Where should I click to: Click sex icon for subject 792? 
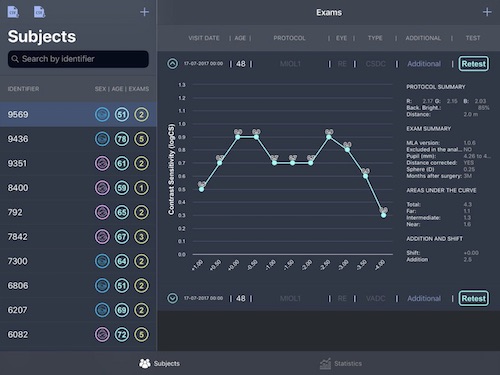pyautogui.click(x=102, y=212)
